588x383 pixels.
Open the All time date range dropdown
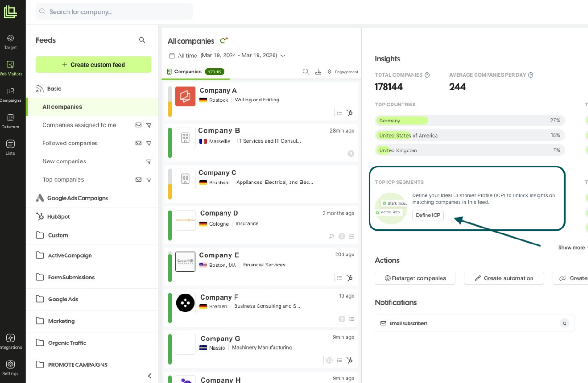click(x=227, y=56)
